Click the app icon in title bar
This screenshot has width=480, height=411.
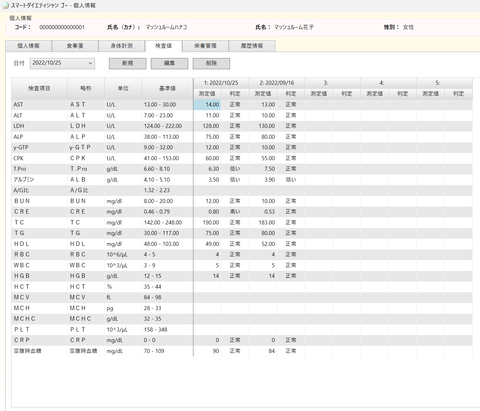pyautogui.click(x=5, y=5)
